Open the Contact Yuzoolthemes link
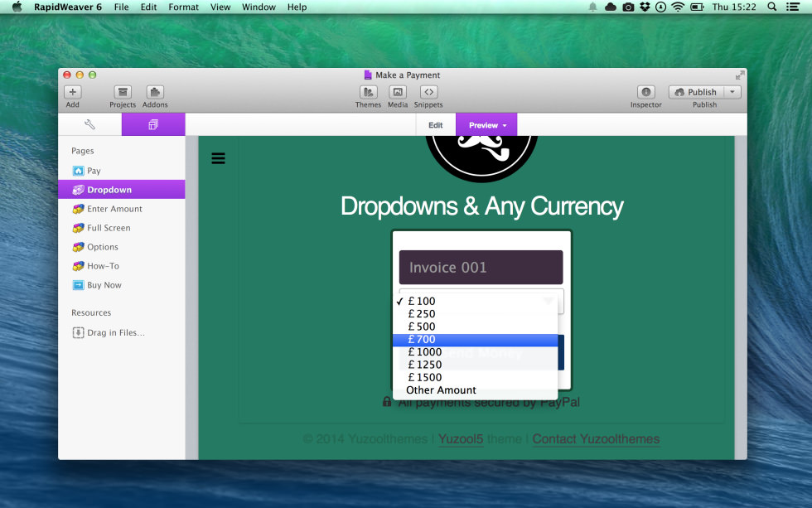 tap(596, 439)
